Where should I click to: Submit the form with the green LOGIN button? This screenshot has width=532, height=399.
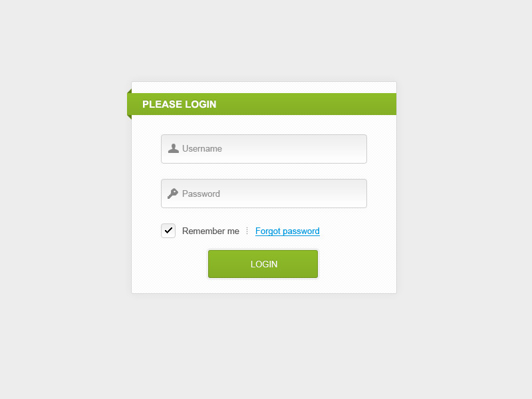click(263, 264)
